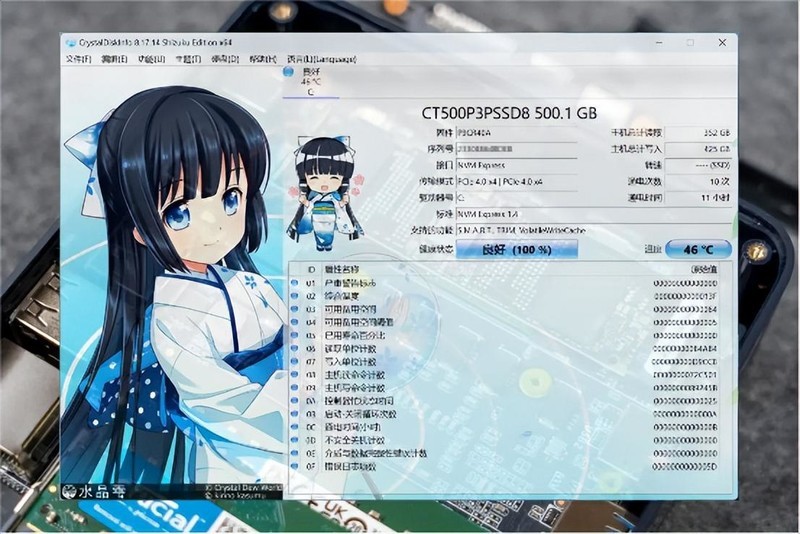Maximize the CrystalDiskInfo window
The image size is (800, 534).
[x=690, y=43]
